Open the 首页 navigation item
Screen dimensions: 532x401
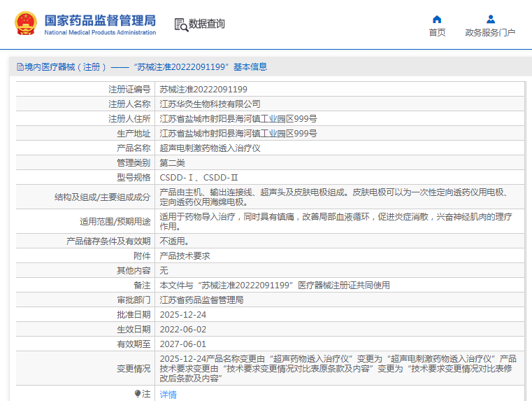pyautogui.click(x=437, y=33)
